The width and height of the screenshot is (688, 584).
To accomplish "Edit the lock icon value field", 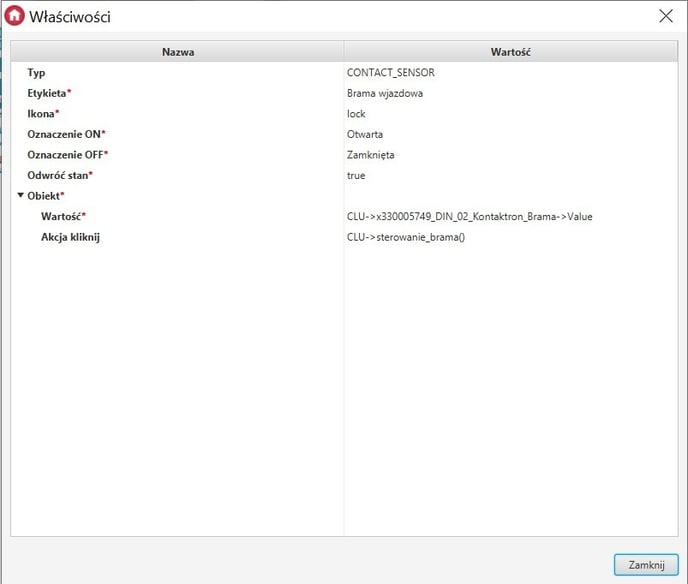I will (x=356, y=114).
